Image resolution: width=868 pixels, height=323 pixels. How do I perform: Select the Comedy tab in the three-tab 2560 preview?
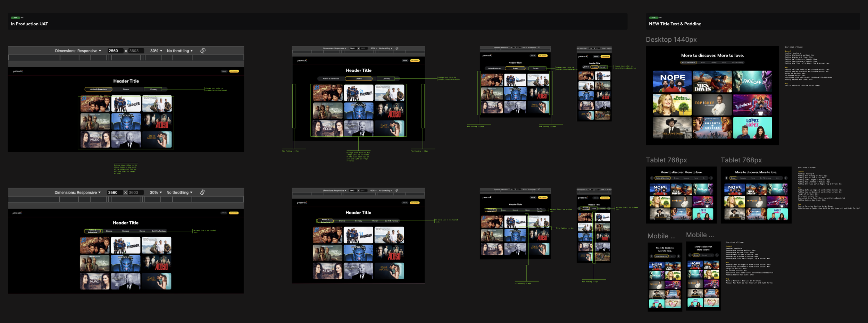pyautogui.click(x=154, y=89)
